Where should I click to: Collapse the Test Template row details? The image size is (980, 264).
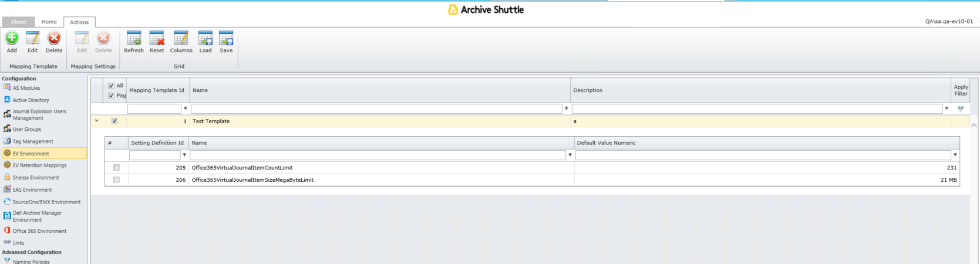(97, 121)
